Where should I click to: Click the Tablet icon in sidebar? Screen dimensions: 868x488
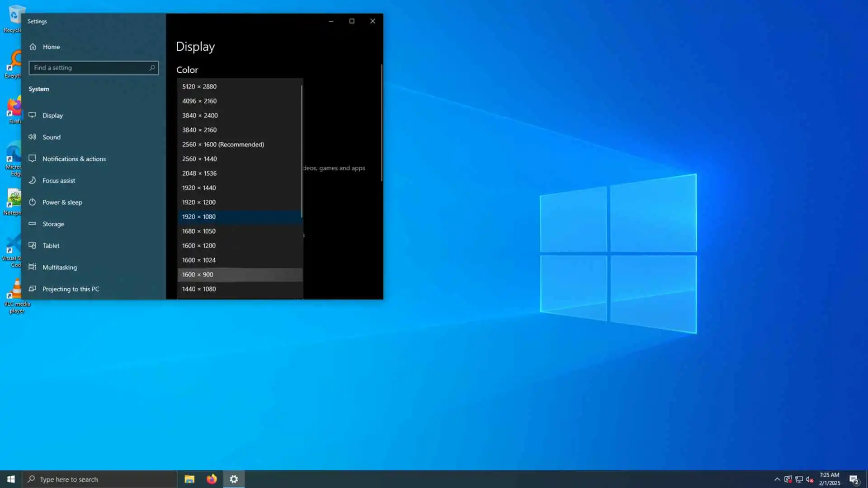(x=32, y=245)
